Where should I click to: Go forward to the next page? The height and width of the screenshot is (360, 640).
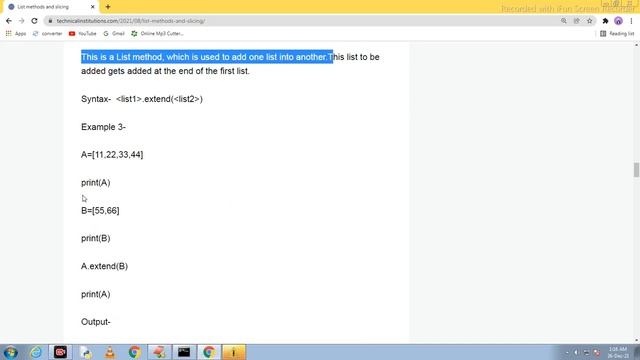21,21
